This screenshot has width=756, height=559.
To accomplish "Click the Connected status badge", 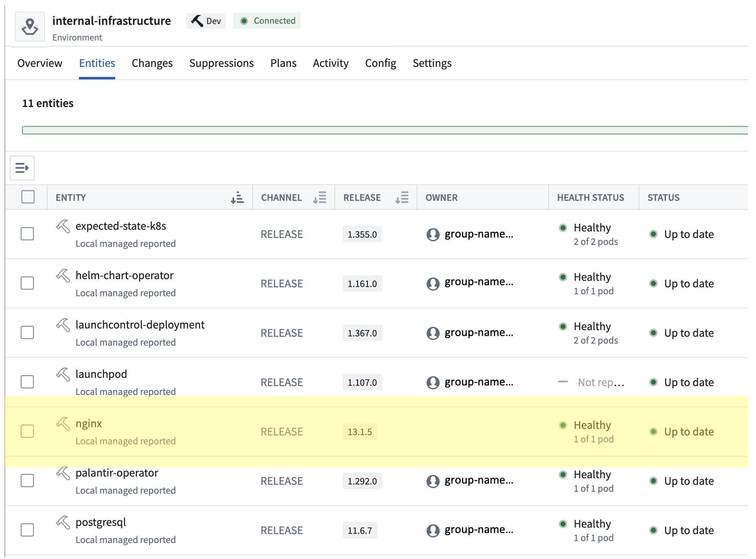I will click(267, 21).
